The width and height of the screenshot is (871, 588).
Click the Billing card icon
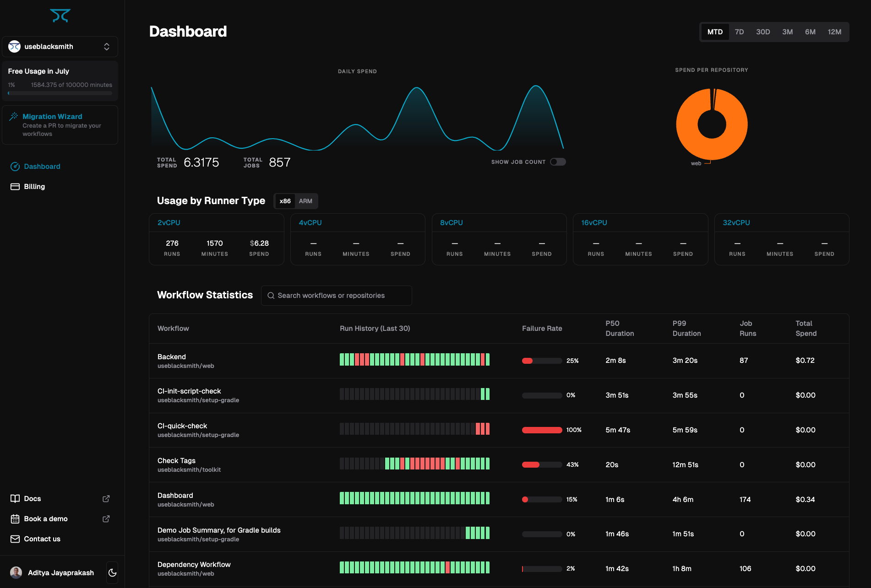[15, 187]
